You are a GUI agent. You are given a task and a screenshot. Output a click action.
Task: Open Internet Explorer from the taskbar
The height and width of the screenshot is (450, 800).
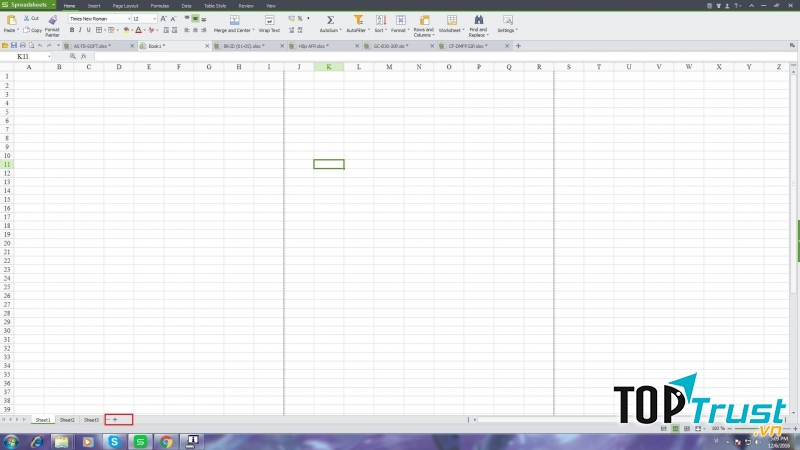pos(37,442)
